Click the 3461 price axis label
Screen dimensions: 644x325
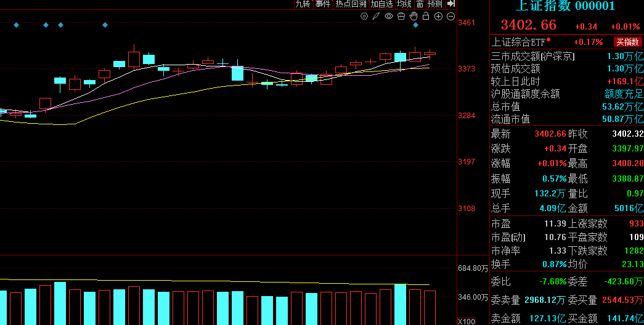tap(466, 22)
